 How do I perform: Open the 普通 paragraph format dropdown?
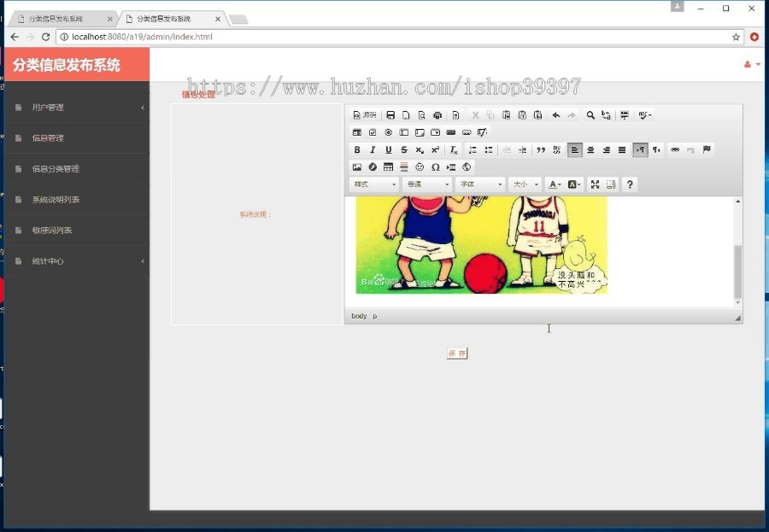pyautogui.click(x=427, y=184)
